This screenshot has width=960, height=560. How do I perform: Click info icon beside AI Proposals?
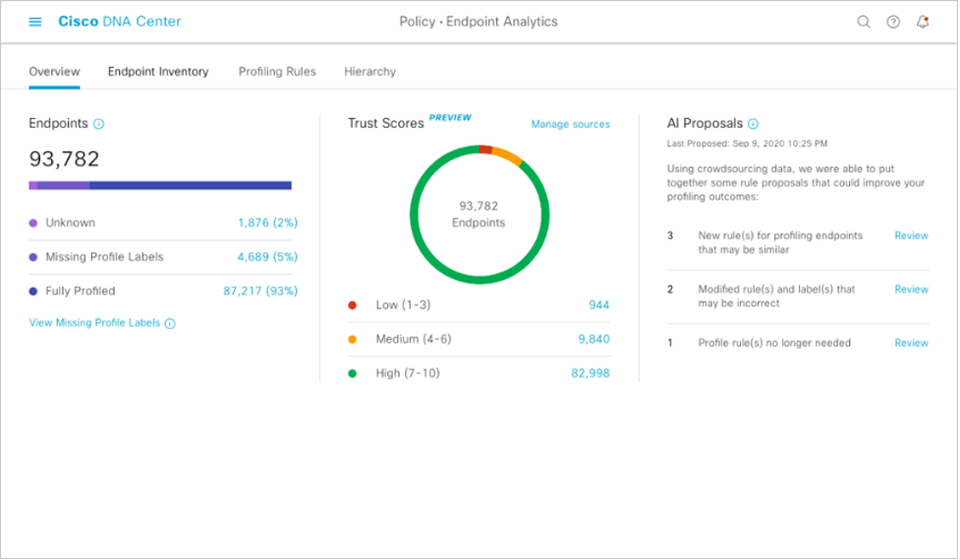753,124
